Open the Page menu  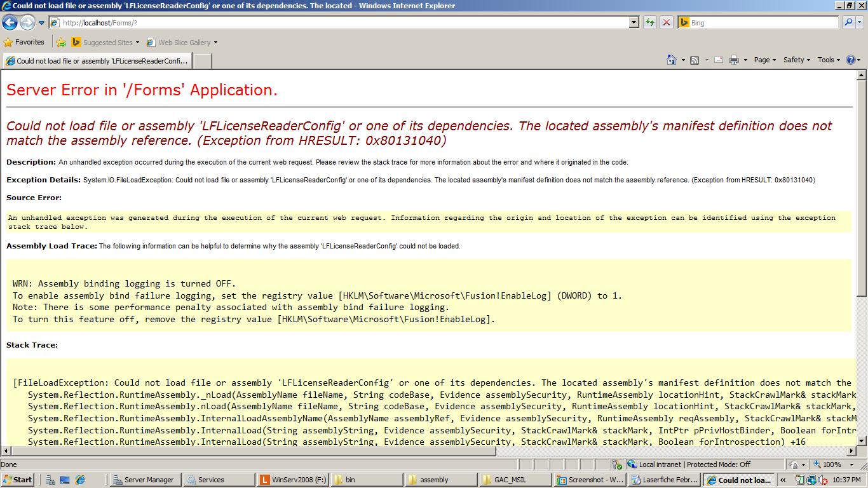coord(764,60)
